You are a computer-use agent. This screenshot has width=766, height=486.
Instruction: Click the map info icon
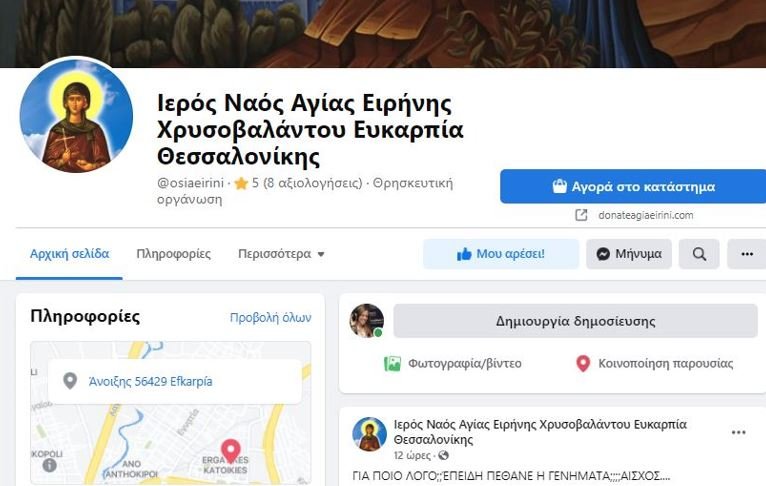(x=49, y=465)
